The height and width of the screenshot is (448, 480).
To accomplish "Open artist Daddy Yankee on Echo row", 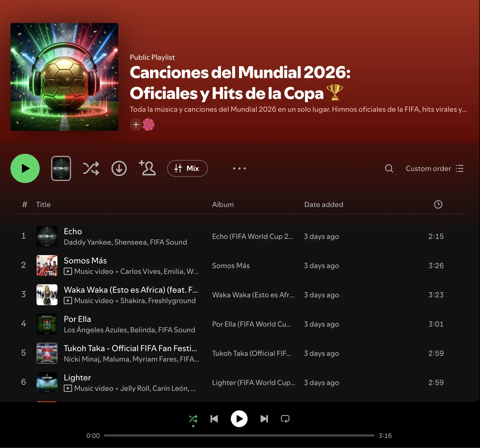I will (x=87, y=242).
